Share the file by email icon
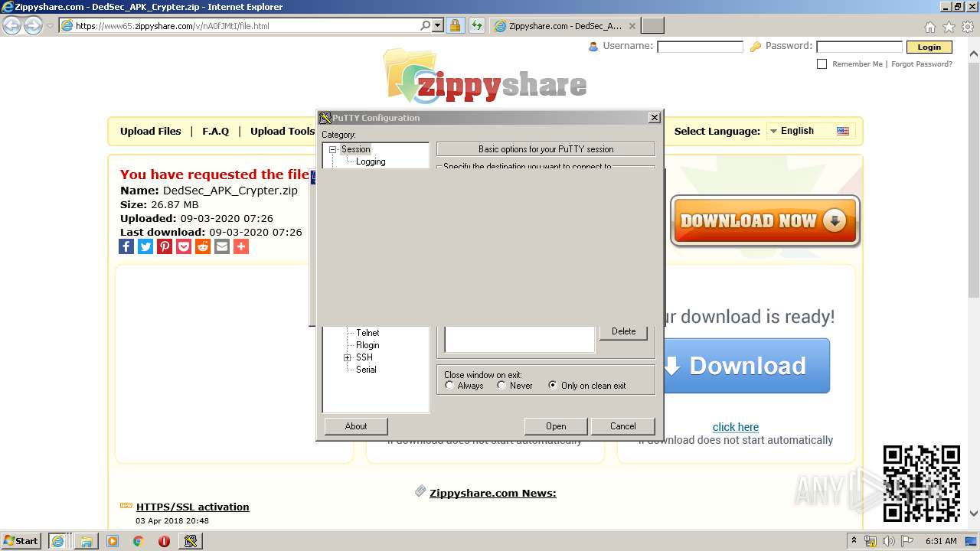 point(222,246)
